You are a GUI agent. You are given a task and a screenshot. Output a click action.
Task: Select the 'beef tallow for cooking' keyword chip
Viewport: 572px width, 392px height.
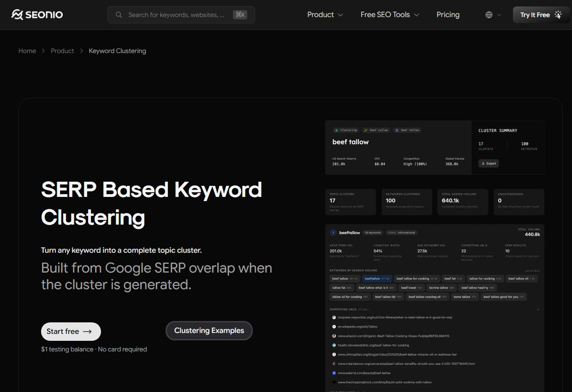(417, 279)
